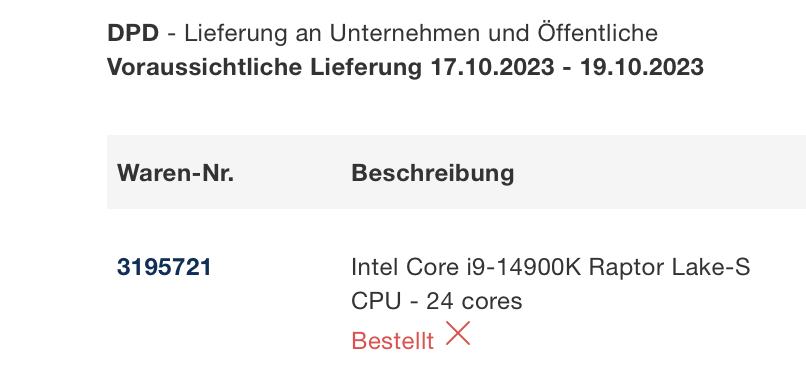Image resolution: width=806 pixels, height=376 pixels.
Task: Click the gray table header row
Action: [456, 172]
